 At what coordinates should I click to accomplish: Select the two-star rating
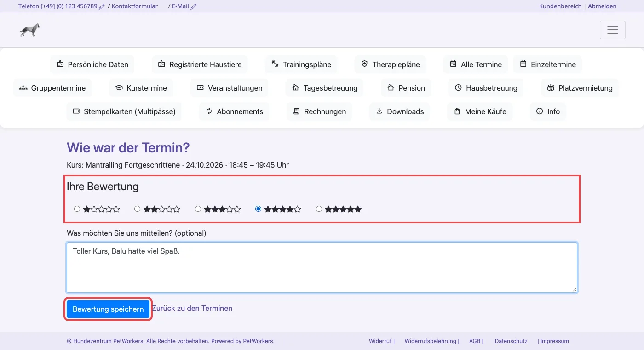138,209
